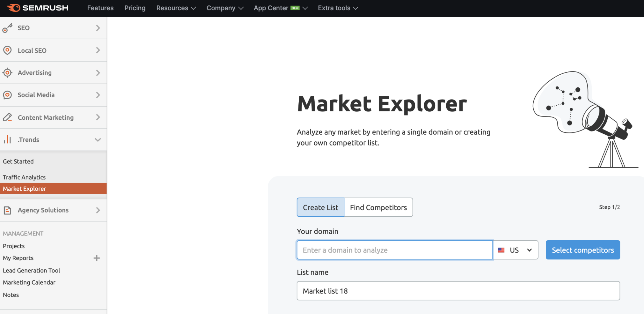Click the Market Explorer heading
Image resolution: width=644 pixels, height=314 pixels.
[x=382, y=104]
